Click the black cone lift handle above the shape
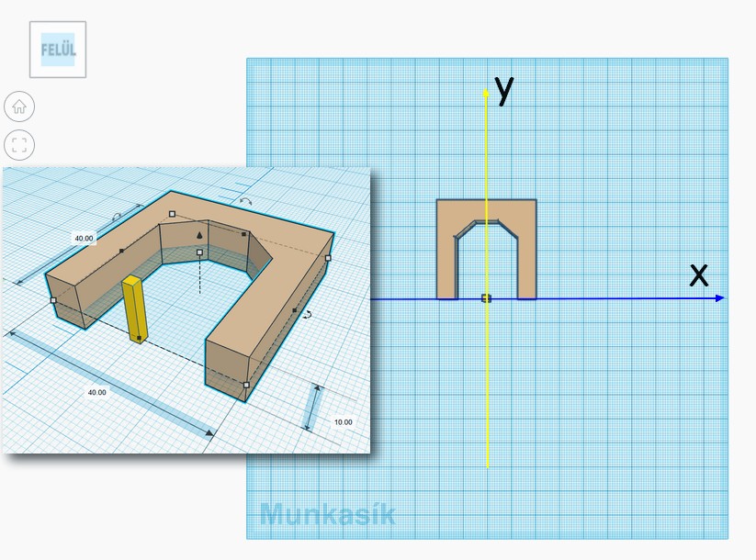756x560 pixels. tap(198, 237)
